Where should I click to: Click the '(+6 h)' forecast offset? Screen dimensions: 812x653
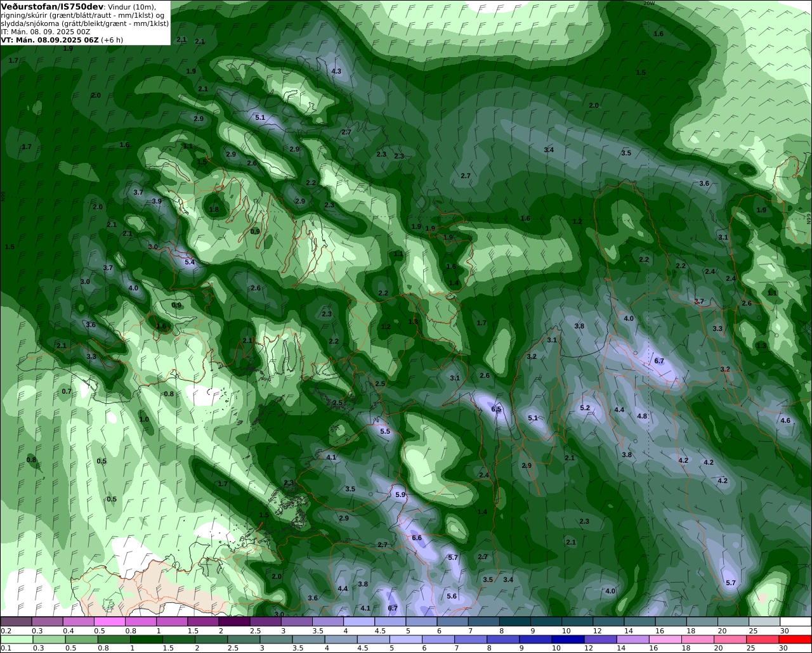(112, 39)
